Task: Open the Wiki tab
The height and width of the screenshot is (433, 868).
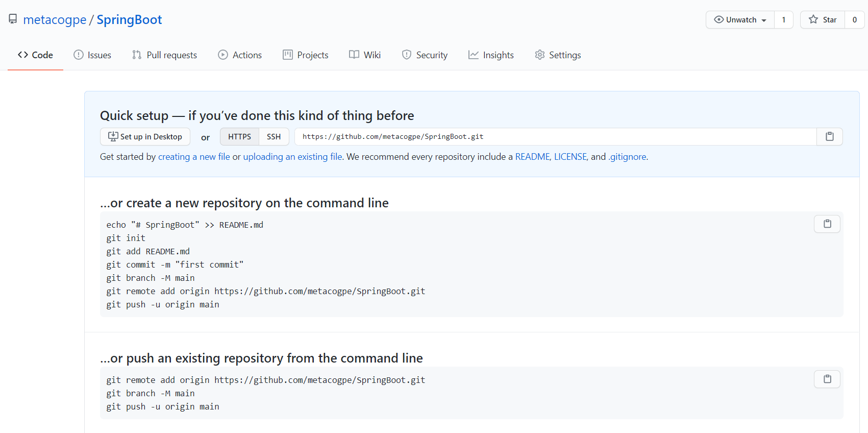Action: click(365, 55)
